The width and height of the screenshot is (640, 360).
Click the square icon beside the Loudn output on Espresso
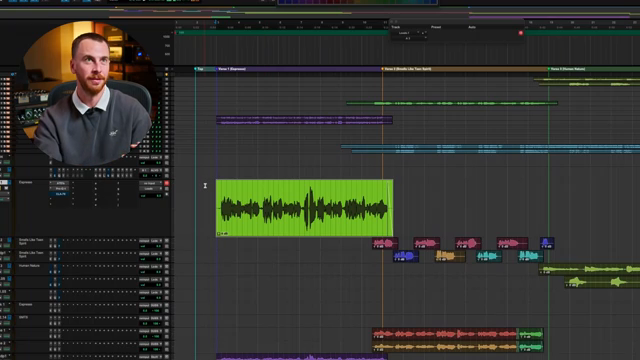(x=167, y=189)
